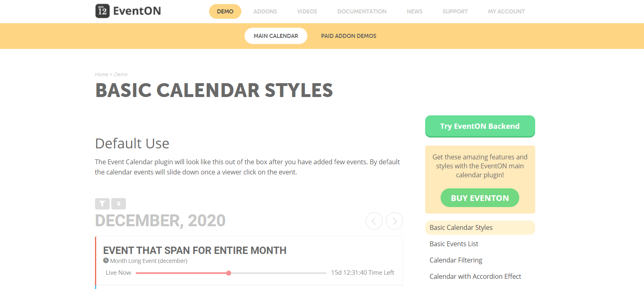644x289 pixels.
Task: Click the EventON calendar '12' logo icon
Action: coord(102,11)
